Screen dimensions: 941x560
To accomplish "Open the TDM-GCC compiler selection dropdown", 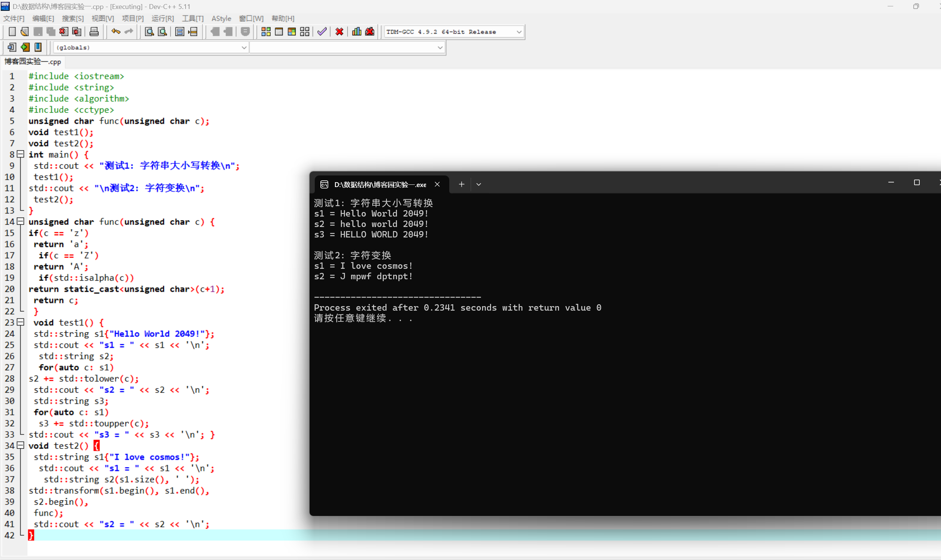I will tap(519, 32).
